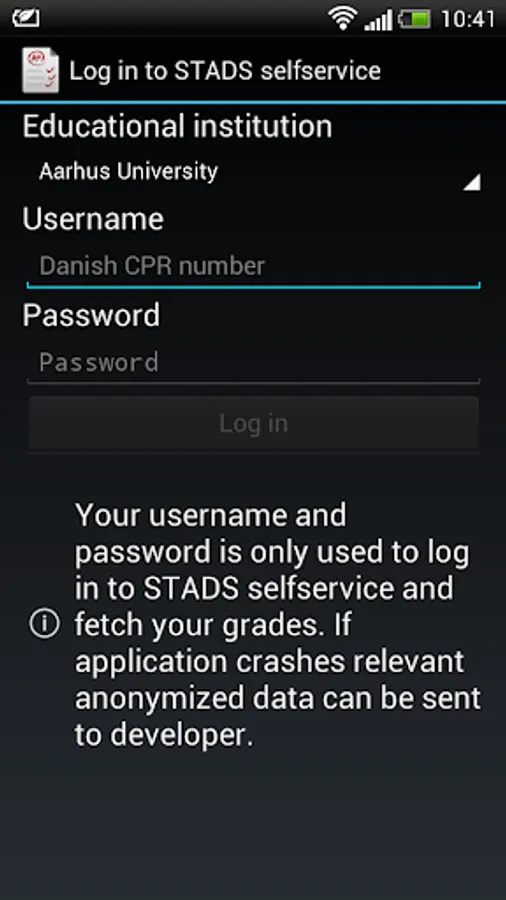Tap the cellular signal strength icon
506x900 pixels.
(x=378, y=20)
